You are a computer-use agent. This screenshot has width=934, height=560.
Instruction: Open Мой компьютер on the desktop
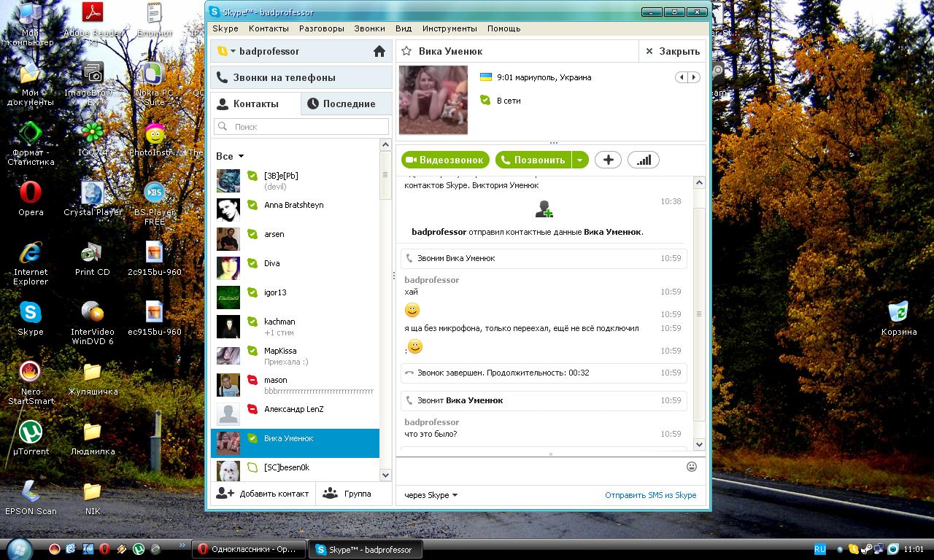[x=31, y=23]
